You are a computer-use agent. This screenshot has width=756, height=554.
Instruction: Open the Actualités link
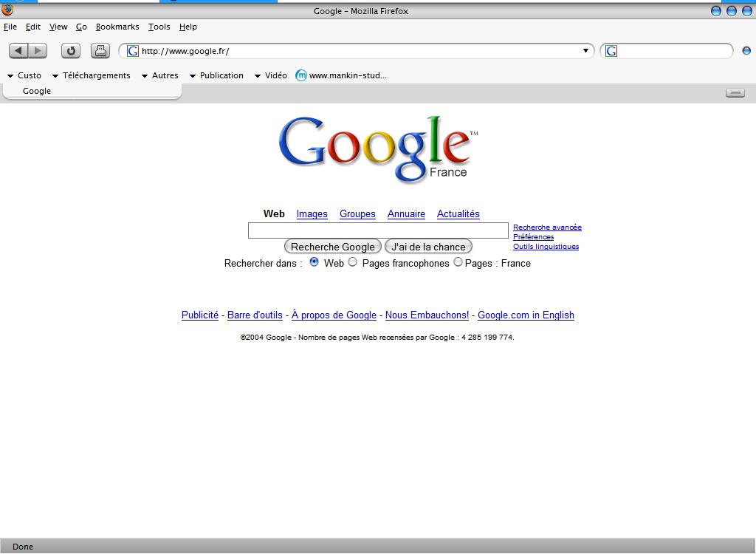click(458, 213)
